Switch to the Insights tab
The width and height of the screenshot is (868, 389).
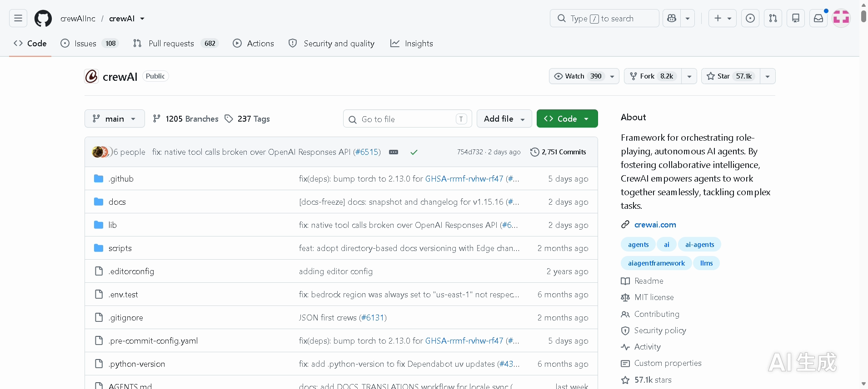tap(411, 44)
